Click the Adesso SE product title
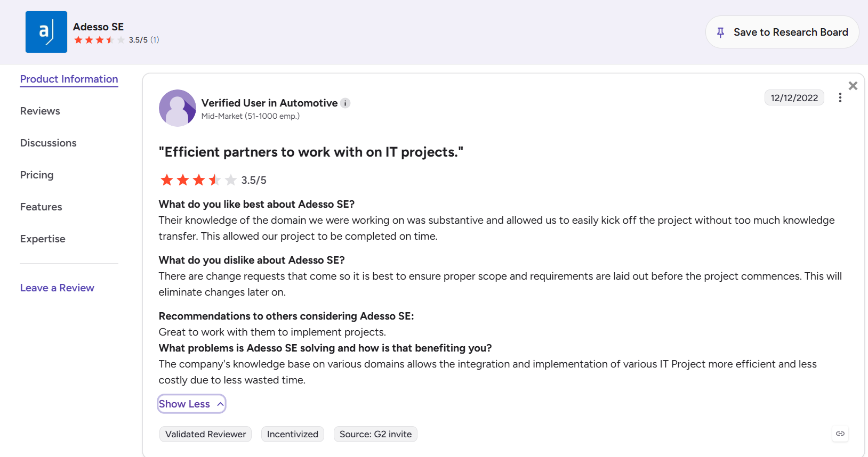This screenshot has height=457, width=868. click(x=99, y=27)
